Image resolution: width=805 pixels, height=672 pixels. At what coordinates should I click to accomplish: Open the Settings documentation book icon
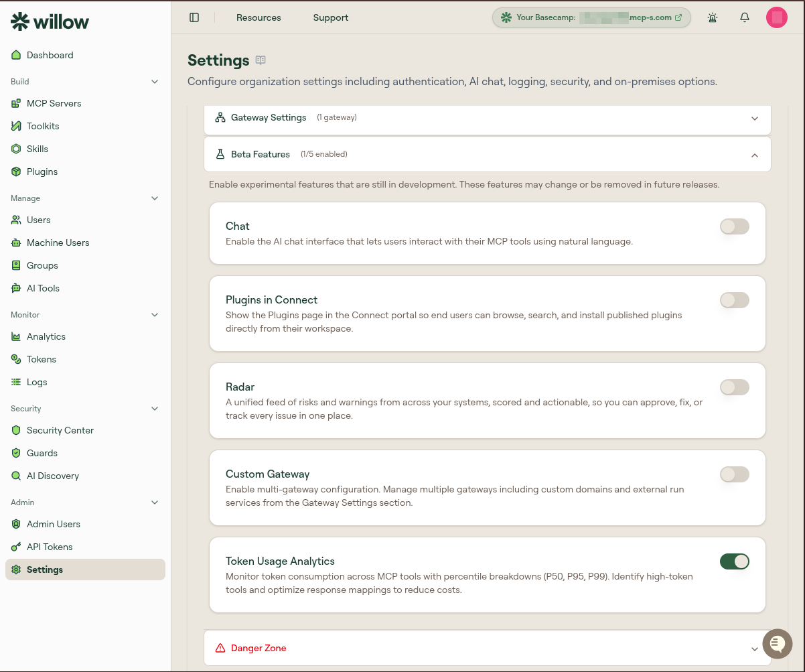pyautogui.click(x=261, y=60)
